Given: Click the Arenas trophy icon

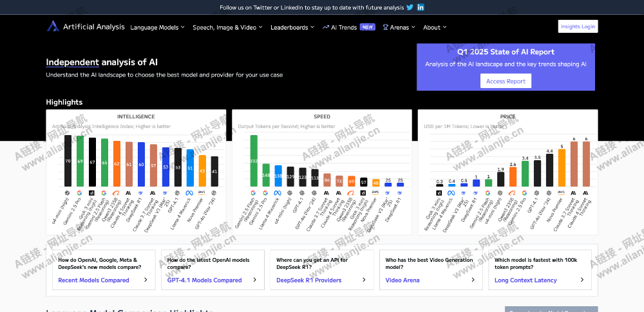Looking at the screenshot, I should (386, 27).
